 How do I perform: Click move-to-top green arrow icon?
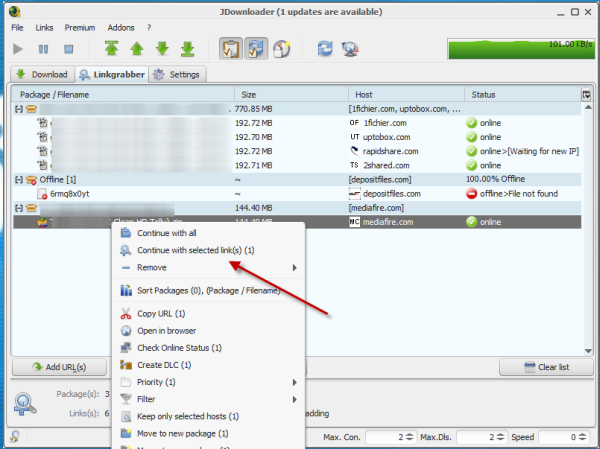pyautogui.click(x=112, y=48)
